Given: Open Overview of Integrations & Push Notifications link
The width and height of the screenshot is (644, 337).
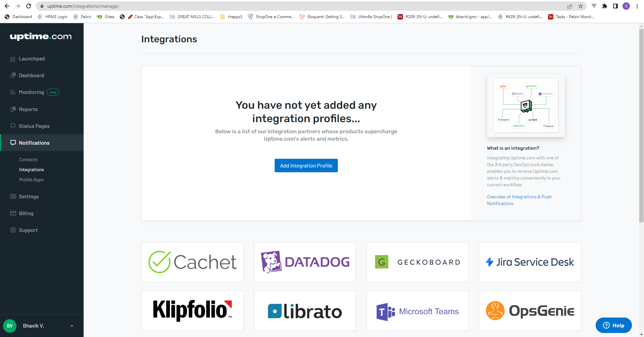Looking at the screenshot, I should tap(519, 200).
